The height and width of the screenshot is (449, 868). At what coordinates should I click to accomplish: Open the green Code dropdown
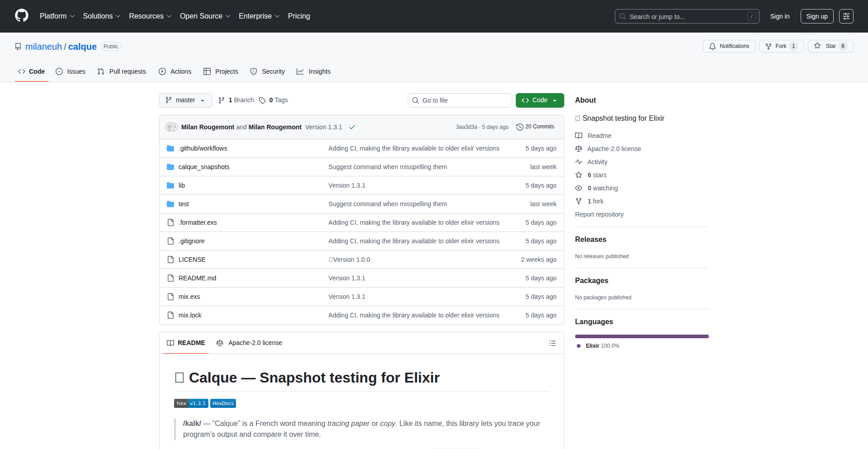tap(539, 100)
